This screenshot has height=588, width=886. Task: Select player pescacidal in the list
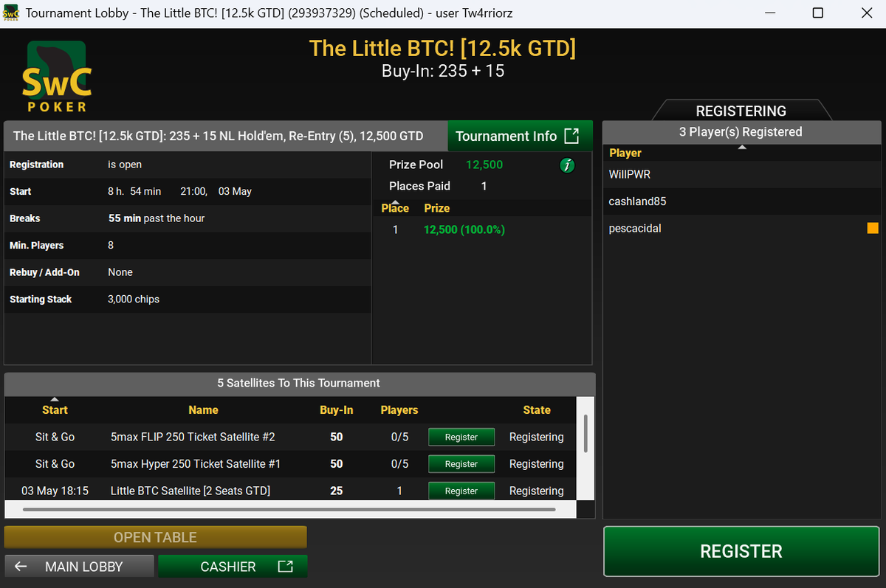(741, 229)
